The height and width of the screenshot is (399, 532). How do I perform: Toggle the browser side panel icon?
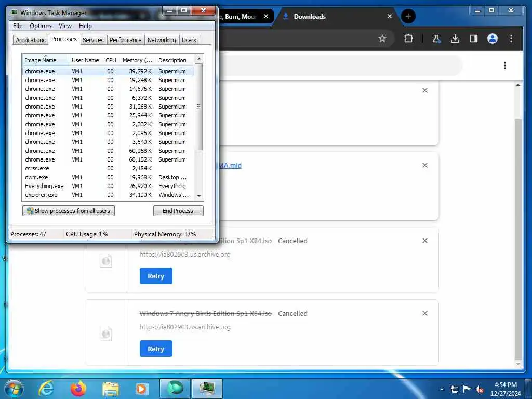(474, 38)
